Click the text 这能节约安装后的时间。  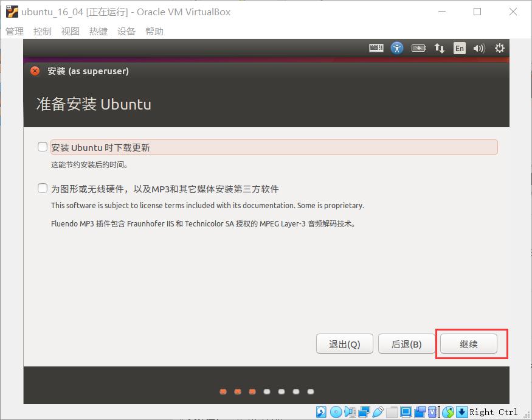89,165
